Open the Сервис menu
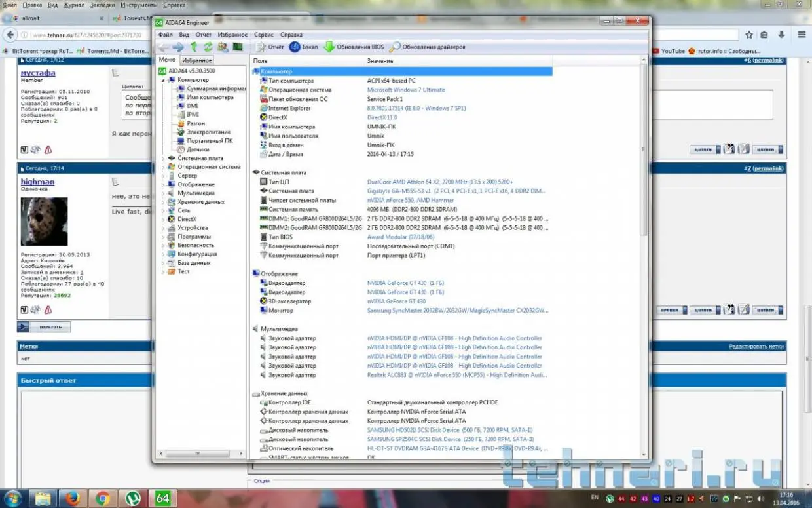The image size is (812, 508). (x=263, y=35)
